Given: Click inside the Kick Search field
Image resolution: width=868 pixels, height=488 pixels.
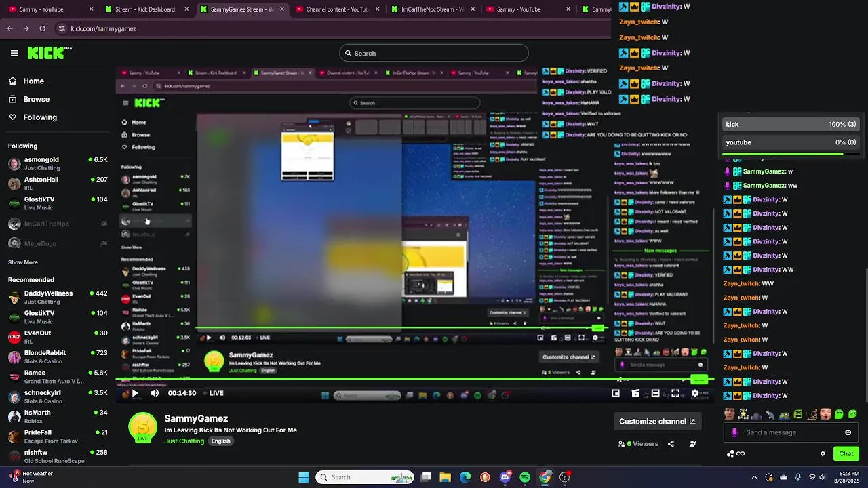Looking at the screenshot, I should coord(433,53).
